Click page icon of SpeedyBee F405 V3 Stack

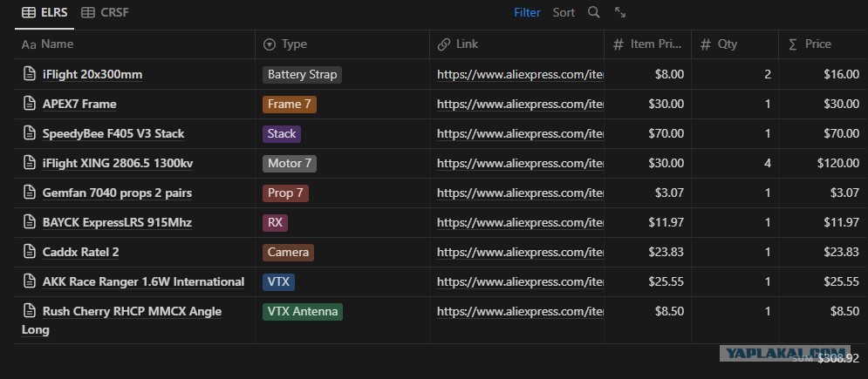pyautogui.click(x=30, y=133)
